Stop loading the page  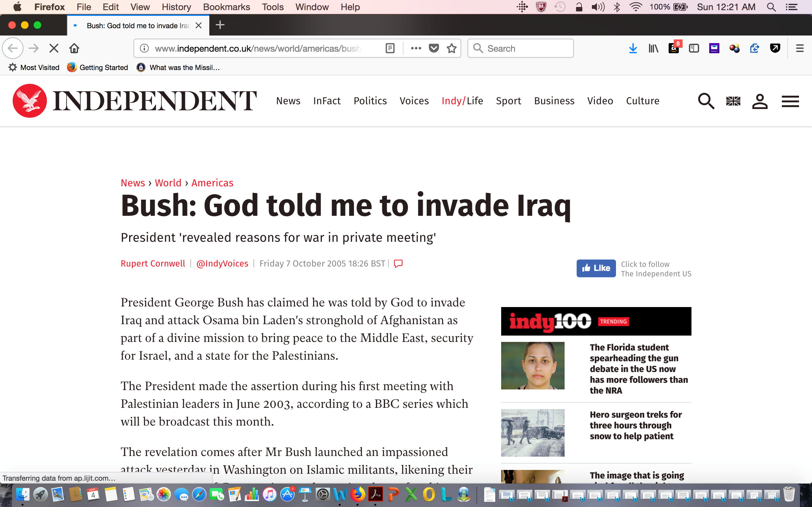click(54, 48)
